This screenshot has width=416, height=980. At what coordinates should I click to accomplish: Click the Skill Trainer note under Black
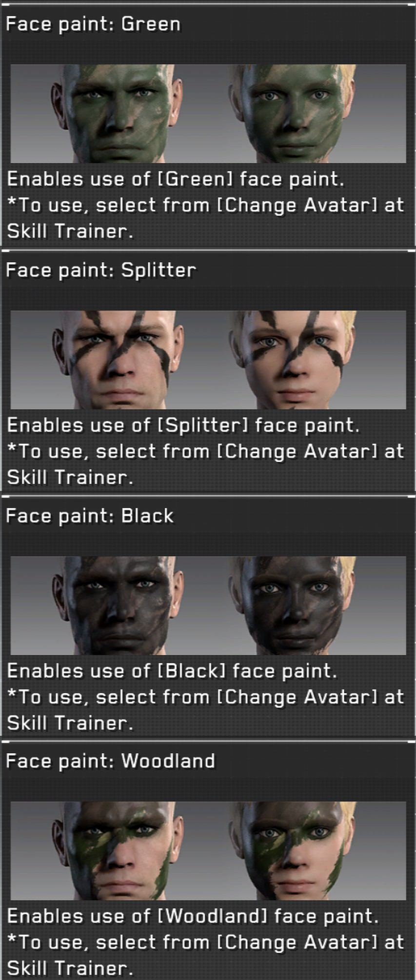click(x=206, y=710)
